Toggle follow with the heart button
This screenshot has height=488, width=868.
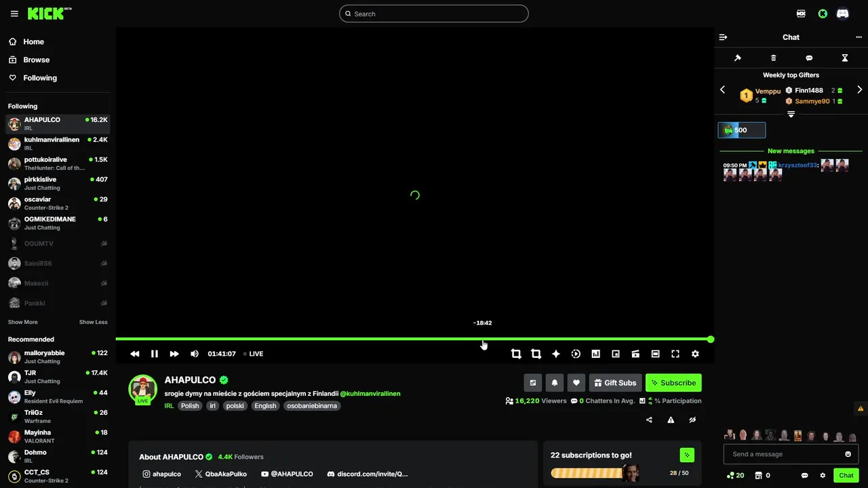click(576, 383)
